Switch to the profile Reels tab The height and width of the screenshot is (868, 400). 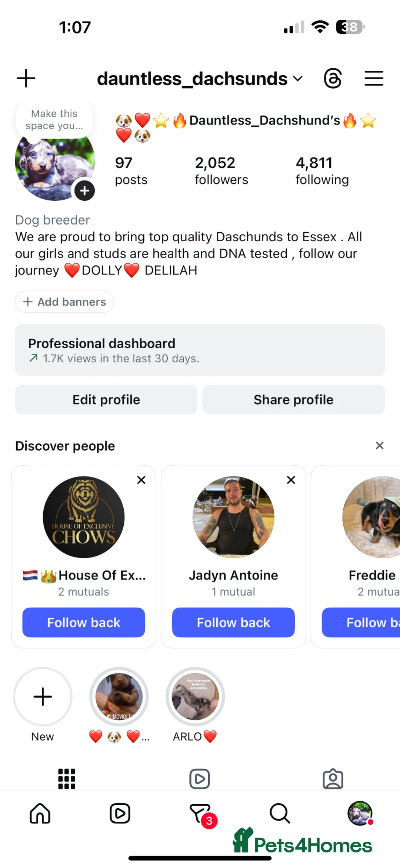click(x=200, y=779)
